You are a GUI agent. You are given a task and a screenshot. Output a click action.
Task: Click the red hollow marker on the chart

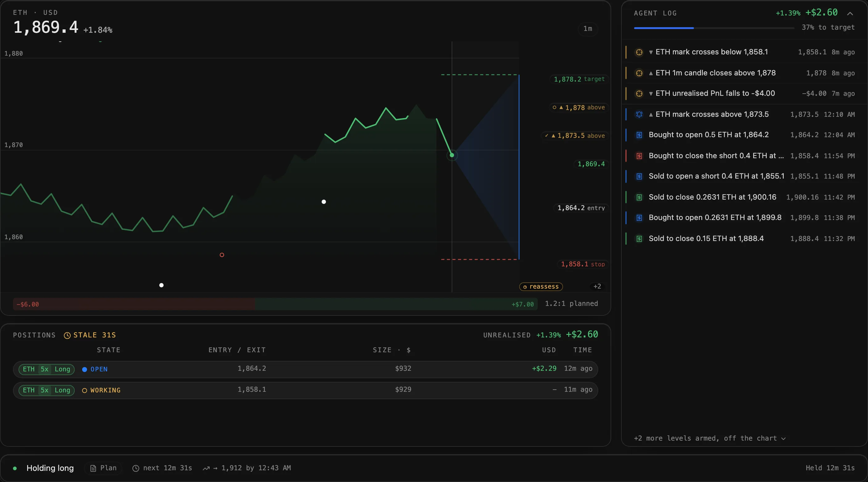(x=222, y=255)
